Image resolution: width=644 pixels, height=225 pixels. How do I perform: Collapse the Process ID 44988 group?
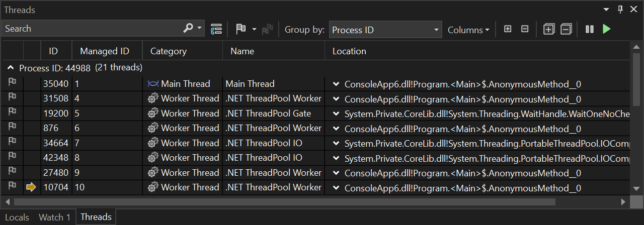pyautogui.click(x=11, y=67)
